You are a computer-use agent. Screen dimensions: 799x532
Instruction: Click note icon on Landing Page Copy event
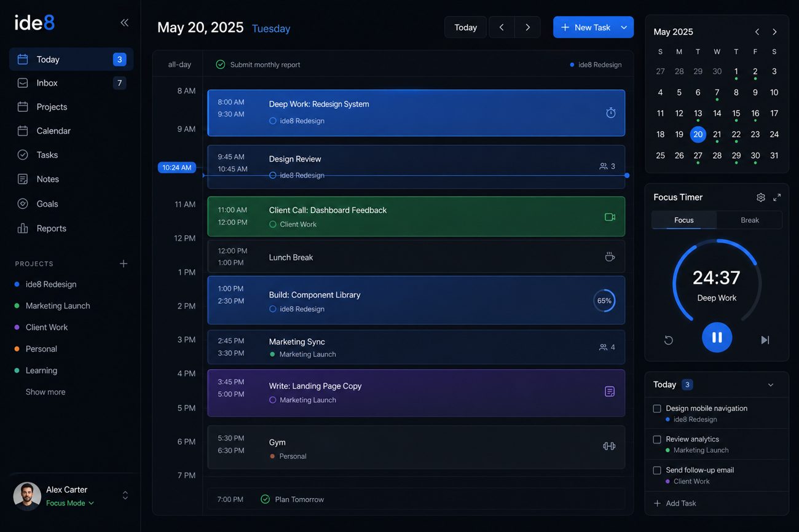tap(610, 391)
